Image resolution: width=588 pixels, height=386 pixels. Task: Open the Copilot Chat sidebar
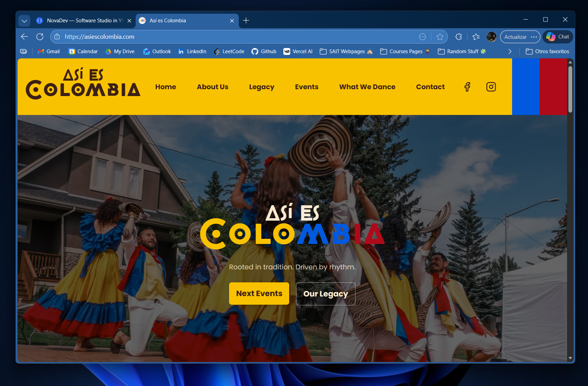coord(557,37)
